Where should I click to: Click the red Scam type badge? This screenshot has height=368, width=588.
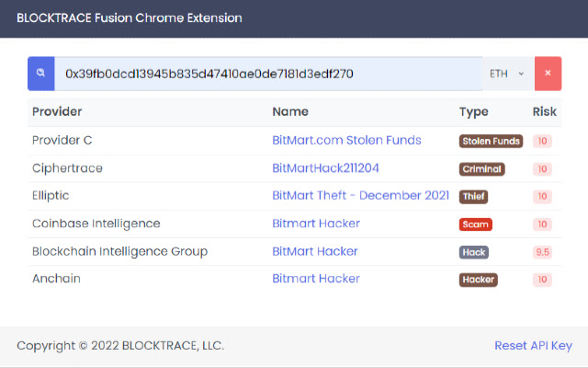click(x=475, y=224)
